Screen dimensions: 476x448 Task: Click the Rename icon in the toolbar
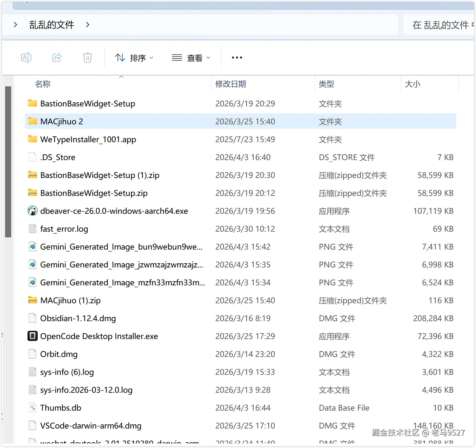click(26, 58)
